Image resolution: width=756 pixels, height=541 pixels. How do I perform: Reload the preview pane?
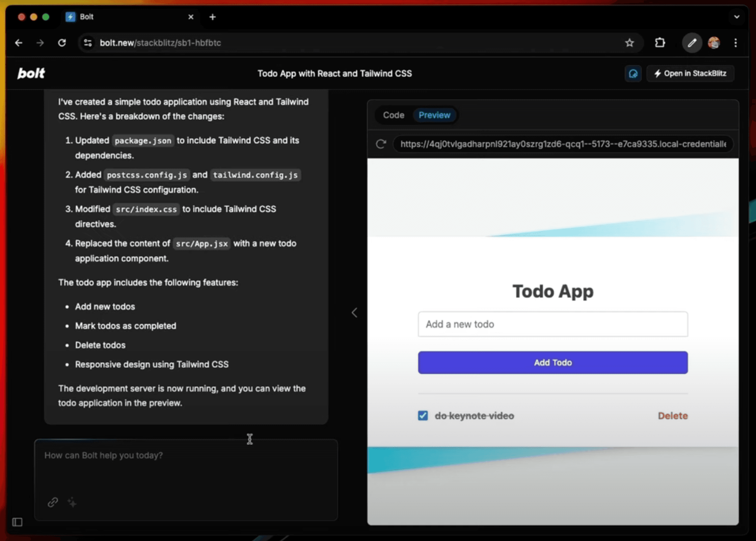tap(381, 144)
